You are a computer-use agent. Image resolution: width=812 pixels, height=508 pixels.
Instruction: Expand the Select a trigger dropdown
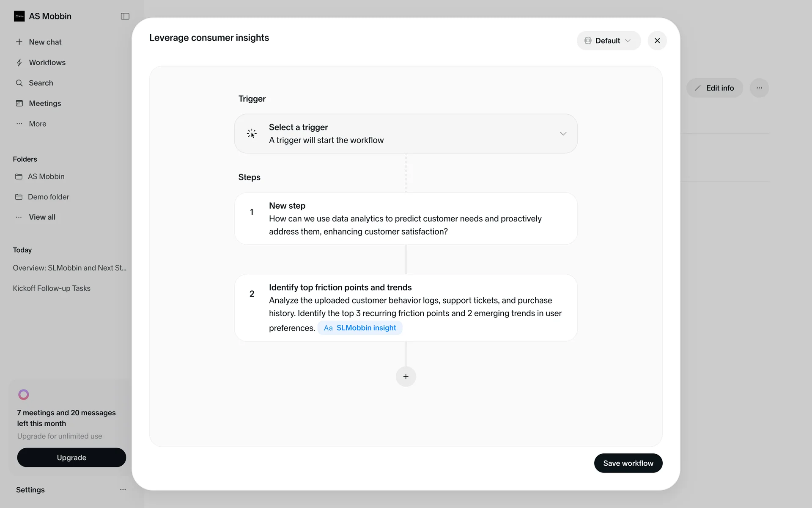[x=563, y=134]
